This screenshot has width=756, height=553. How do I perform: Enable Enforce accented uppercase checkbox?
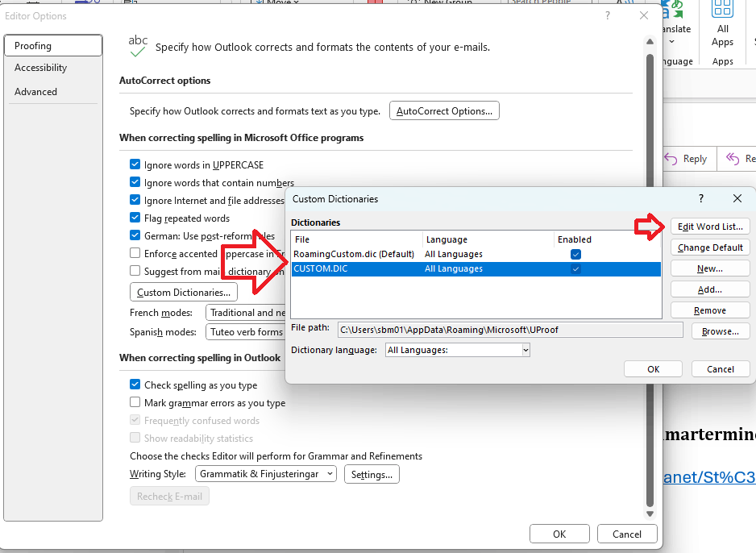pyautogui.click(x=135, y=253)
